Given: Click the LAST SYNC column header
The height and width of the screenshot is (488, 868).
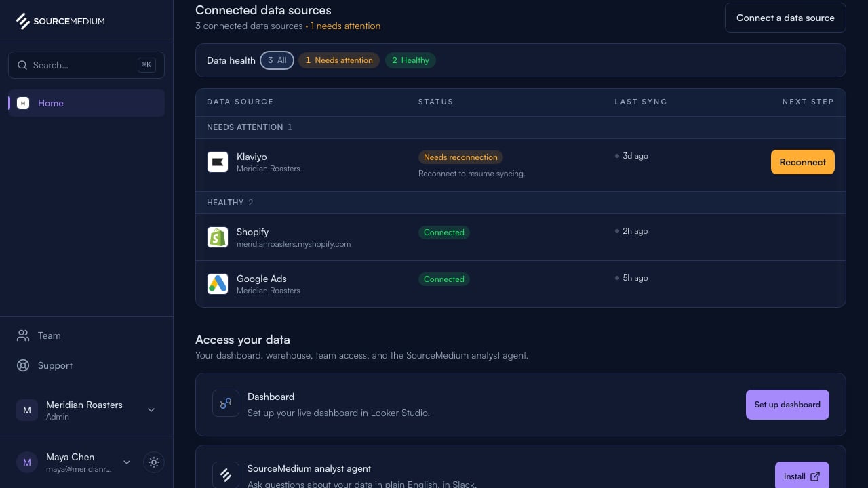Looking at the screenshot, I should (x=641, y=102).
